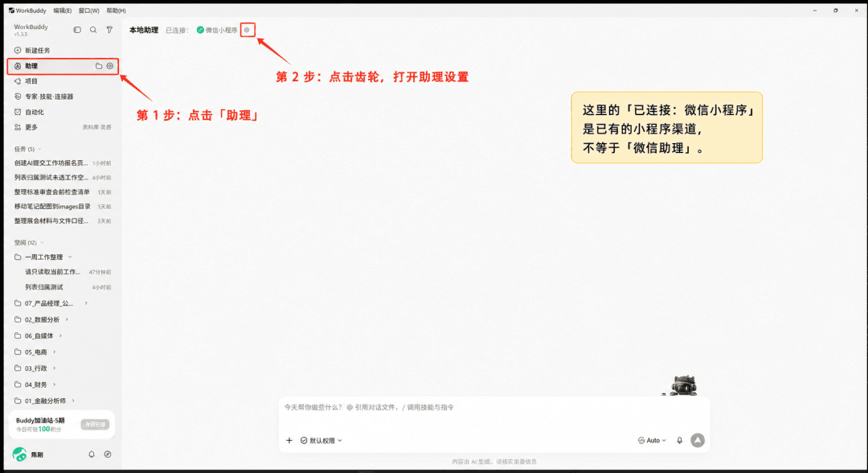Focus the 今天帮你做些什么 input box

coord(493,408)
